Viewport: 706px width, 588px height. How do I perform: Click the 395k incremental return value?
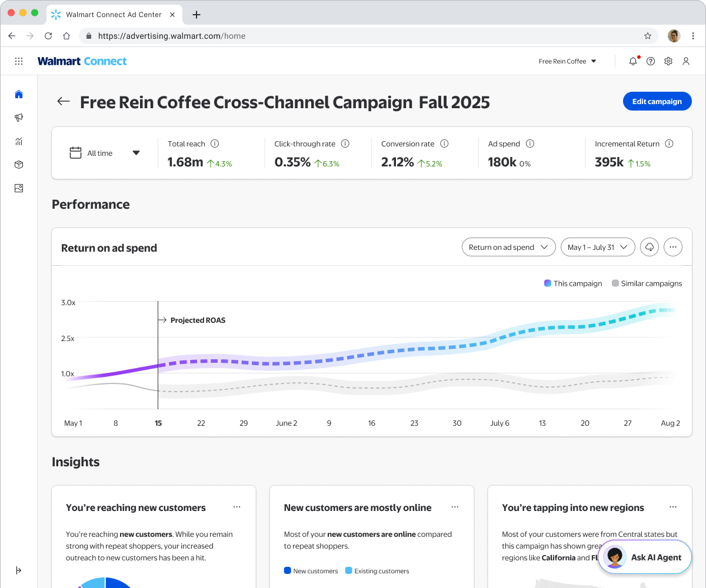[609, 162]
